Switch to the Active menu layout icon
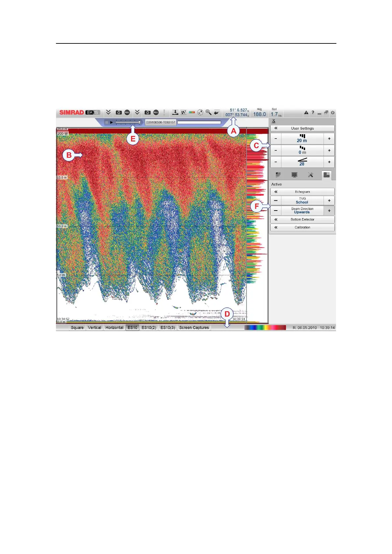 click(x=327, y=175)
